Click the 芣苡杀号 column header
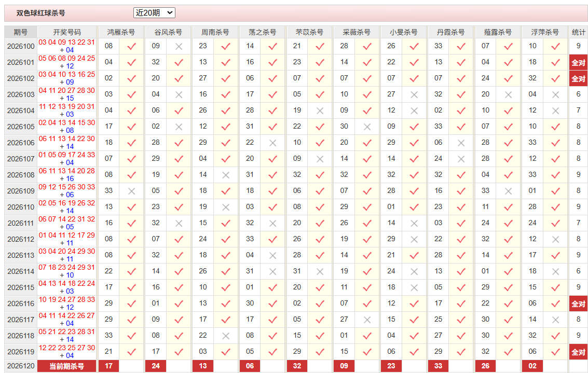 309,32
